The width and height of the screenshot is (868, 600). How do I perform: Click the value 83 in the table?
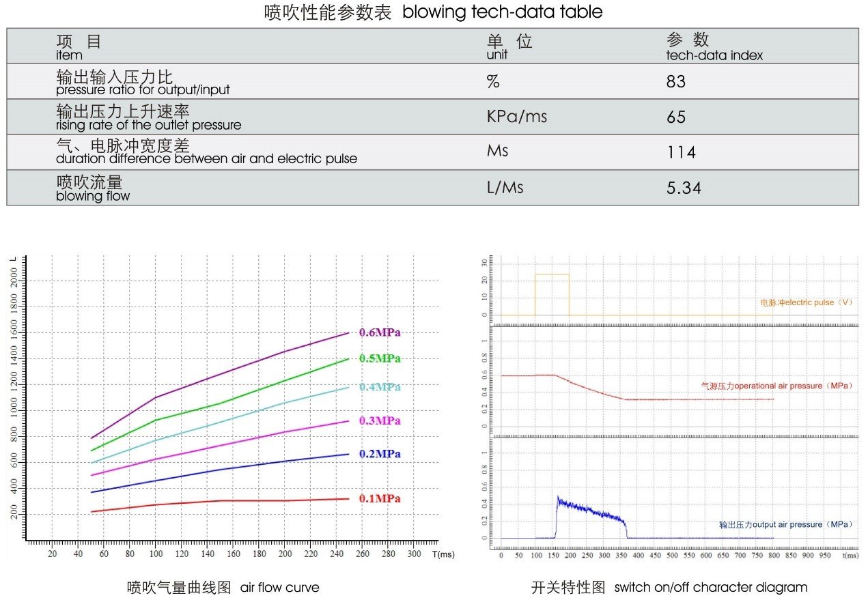point(675,82)
